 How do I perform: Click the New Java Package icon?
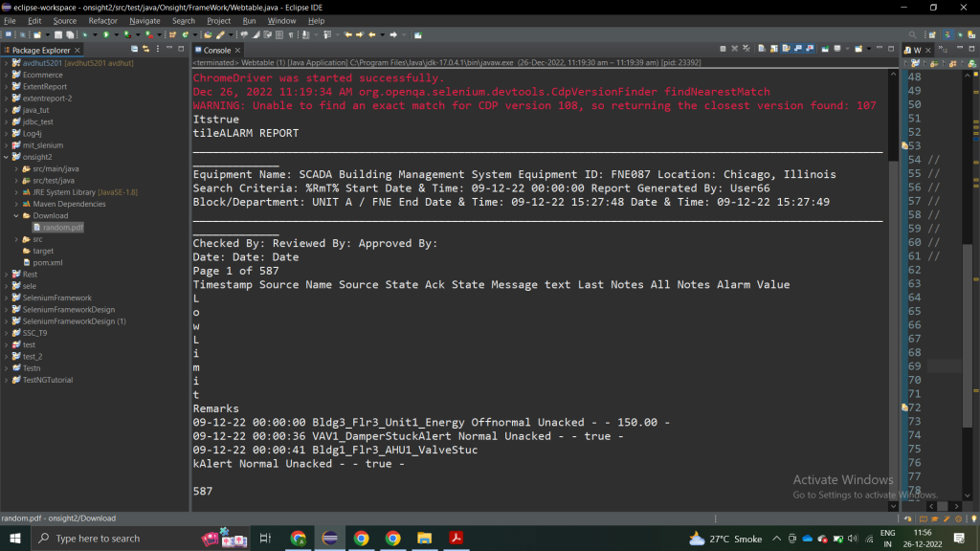[x=172, y=35]
